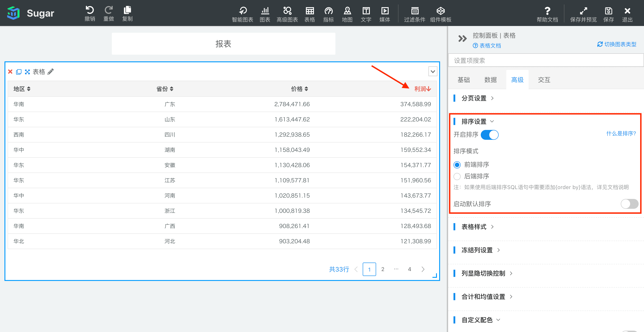Click 切换图表类型 link
The height and width of the screenshot is (332, 644).
(x=617, y=44)
